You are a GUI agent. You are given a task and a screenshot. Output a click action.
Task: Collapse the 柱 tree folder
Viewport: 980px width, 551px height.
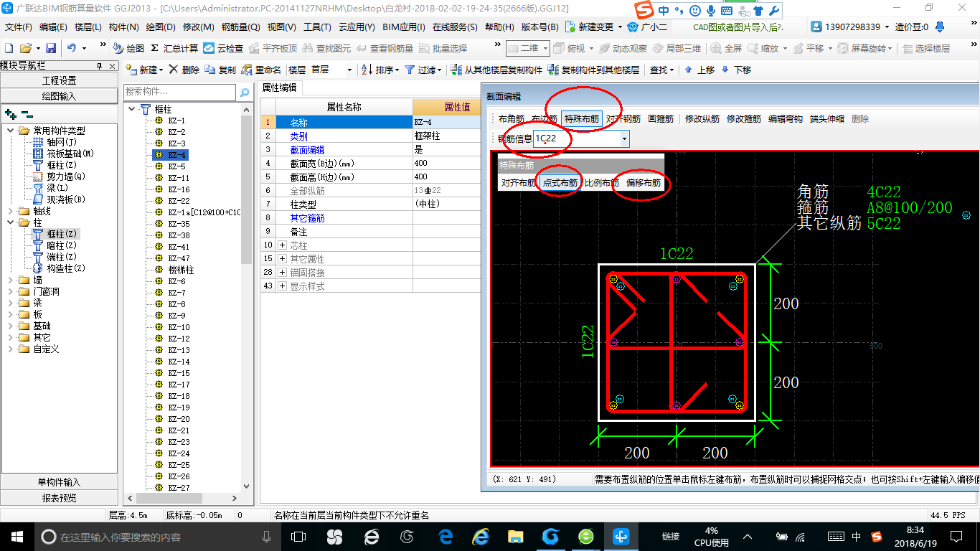click(x=11, y=222)
